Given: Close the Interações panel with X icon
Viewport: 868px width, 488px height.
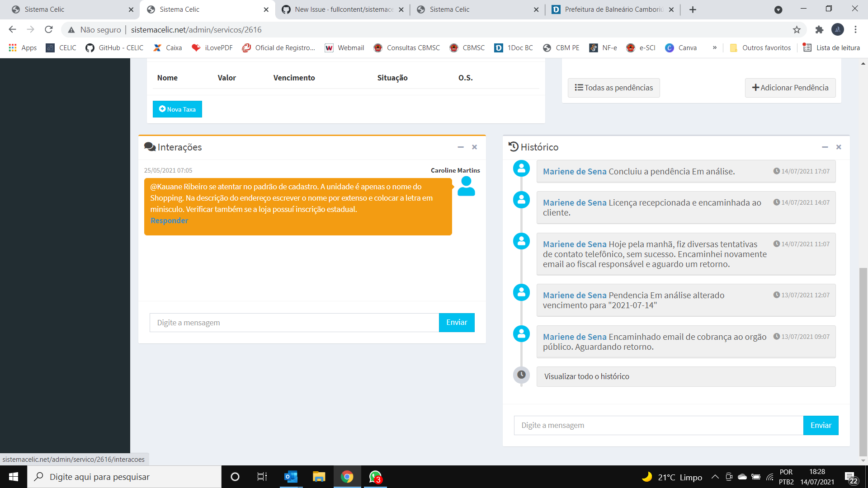Looking at the screenshot, I should (x=475, y=147).
